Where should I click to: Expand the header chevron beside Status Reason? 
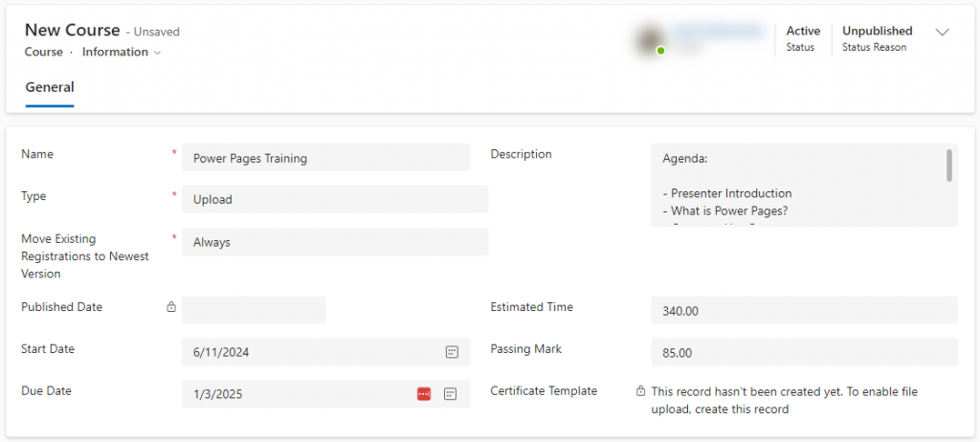click(942, 32)
